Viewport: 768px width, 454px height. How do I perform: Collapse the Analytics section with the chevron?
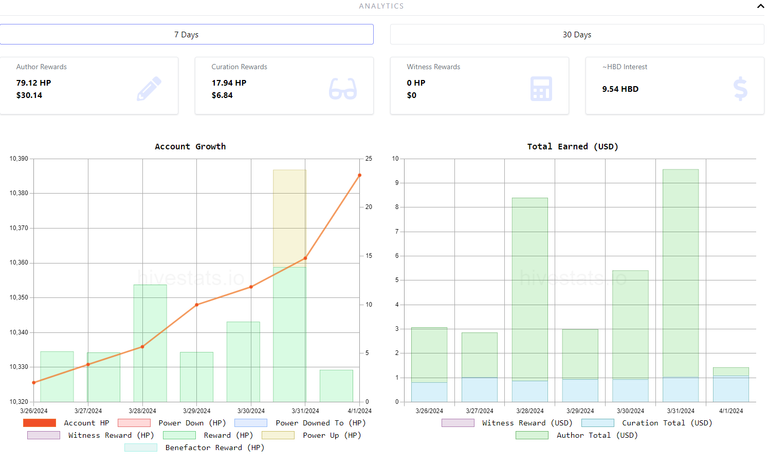(x=760, y=6)
